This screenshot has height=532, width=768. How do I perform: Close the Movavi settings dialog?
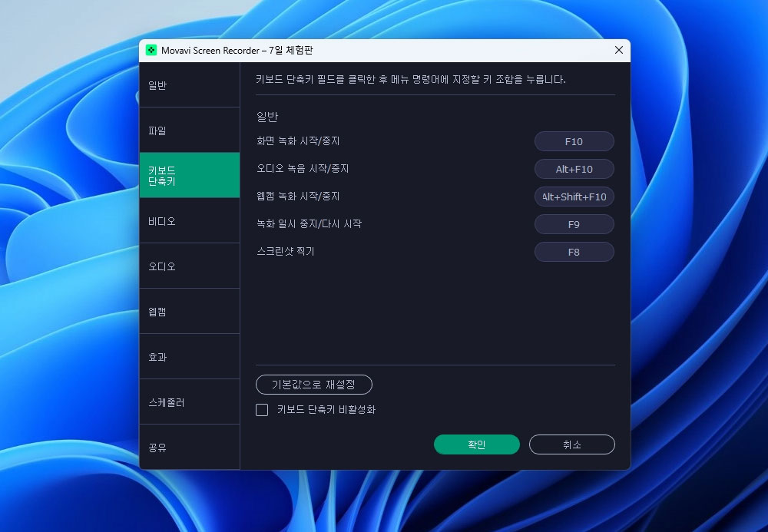coord(618,50)
